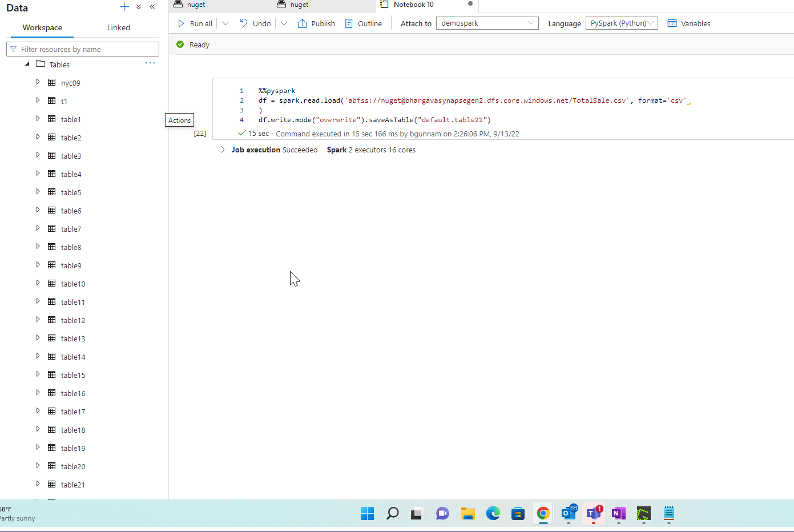Select table21 in the tree
794x532 pixels.
coord(73,485)
